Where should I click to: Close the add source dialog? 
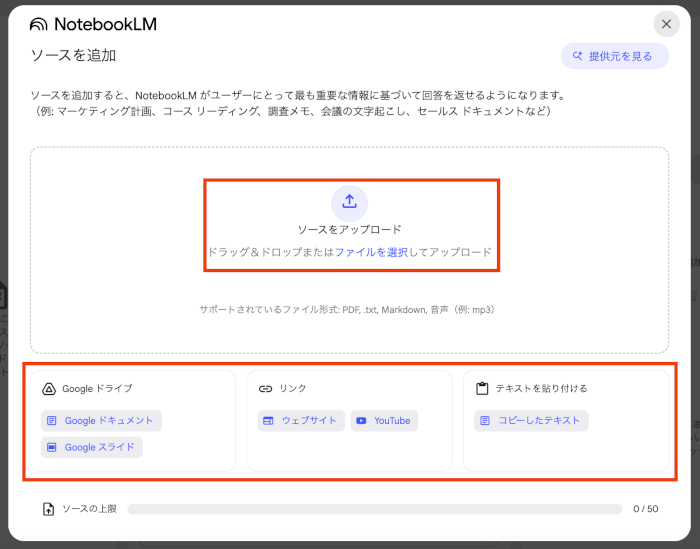click(666, 24)
